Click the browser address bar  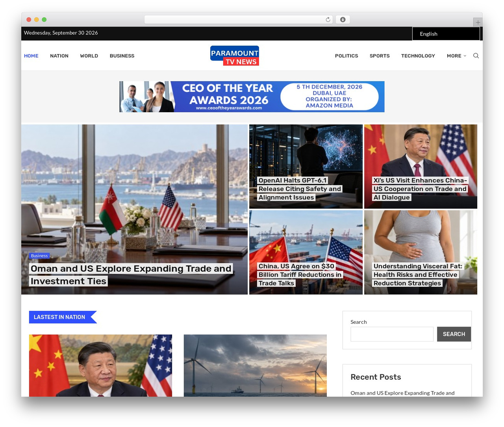(x=238, y=20)
